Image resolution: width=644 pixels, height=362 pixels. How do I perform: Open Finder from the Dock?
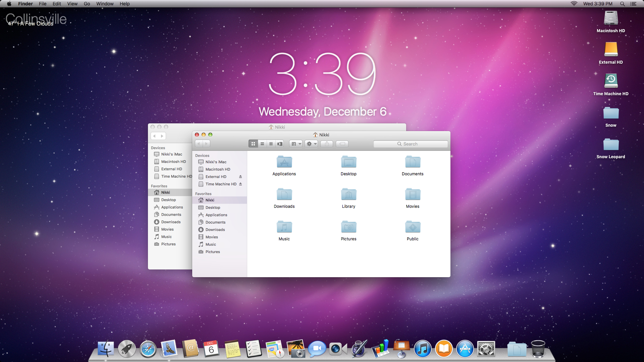tap(106, 349)
